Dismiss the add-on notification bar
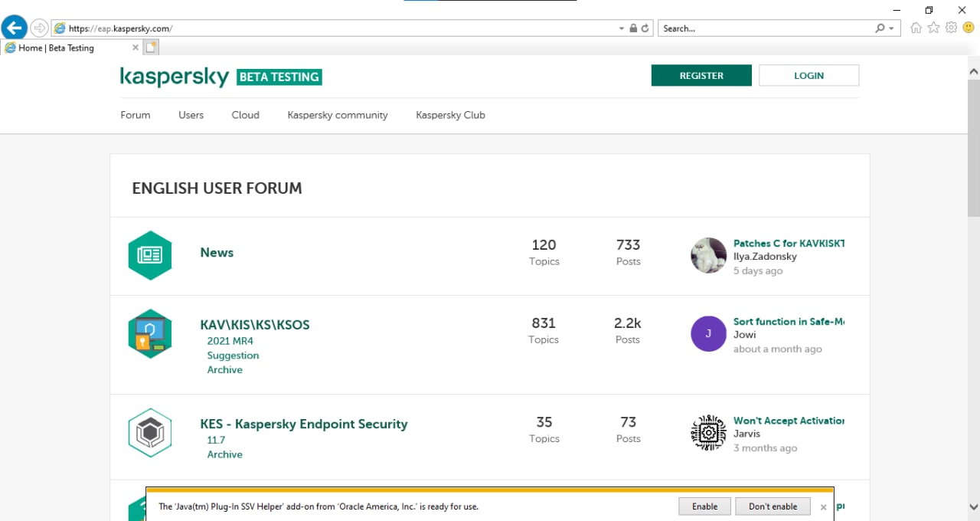 [x=824, y=507]
